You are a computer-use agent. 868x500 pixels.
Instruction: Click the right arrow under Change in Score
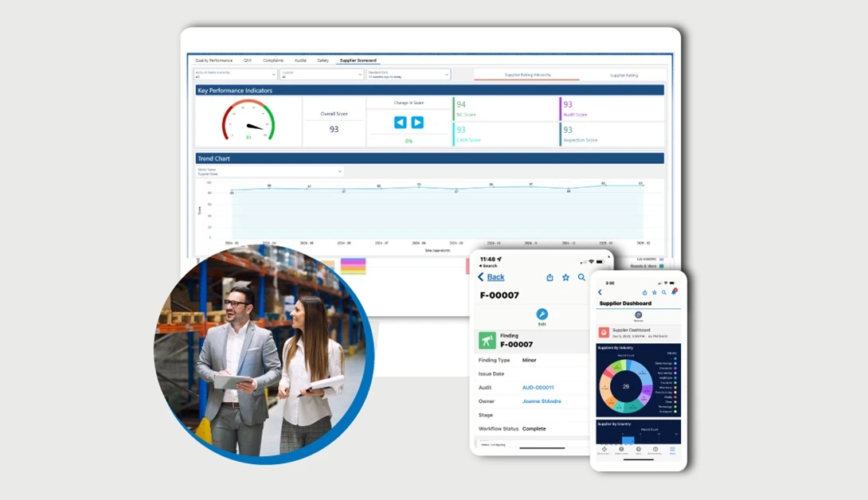(417, 123)
